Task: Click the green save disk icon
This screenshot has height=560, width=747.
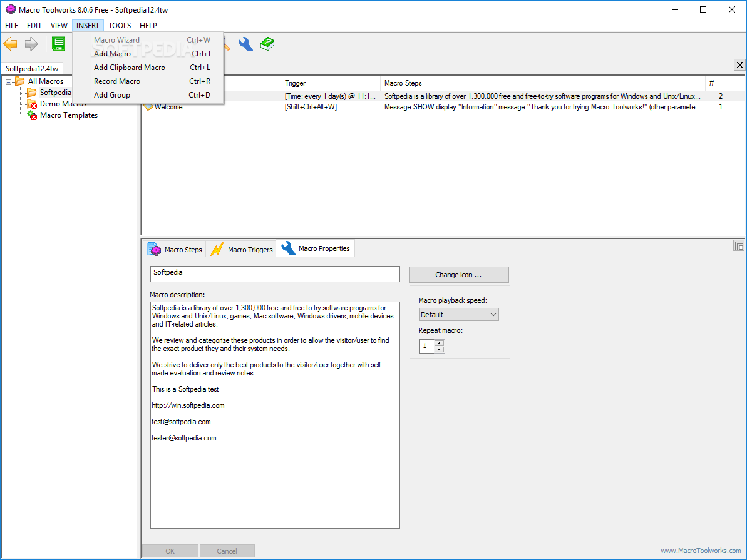Action: (x=59, y=44)
